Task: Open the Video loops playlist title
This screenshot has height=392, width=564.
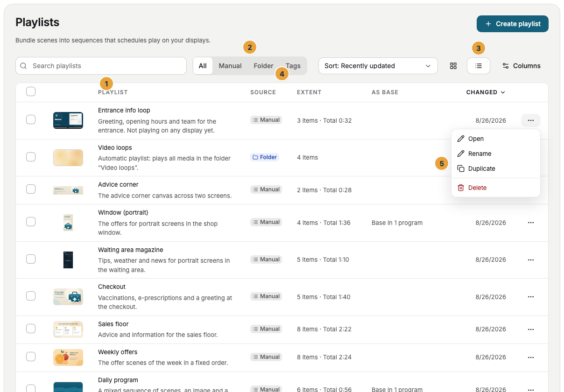Action: coord(115,147)
